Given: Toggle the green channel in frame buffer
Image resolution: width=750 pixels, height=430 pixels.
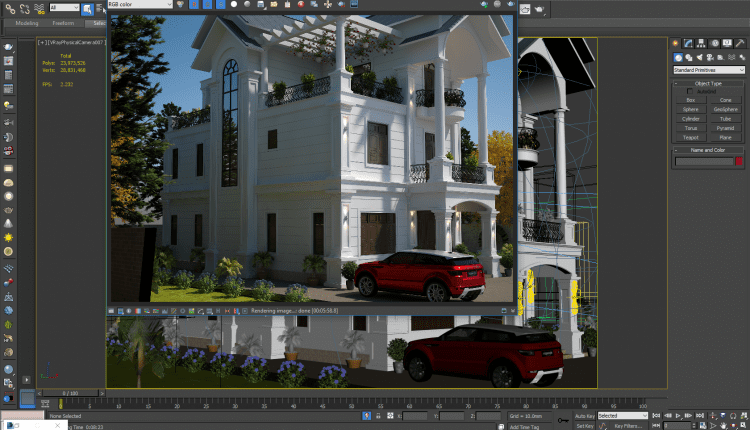Looking at the screenshot, I should [x=208, y=4].
